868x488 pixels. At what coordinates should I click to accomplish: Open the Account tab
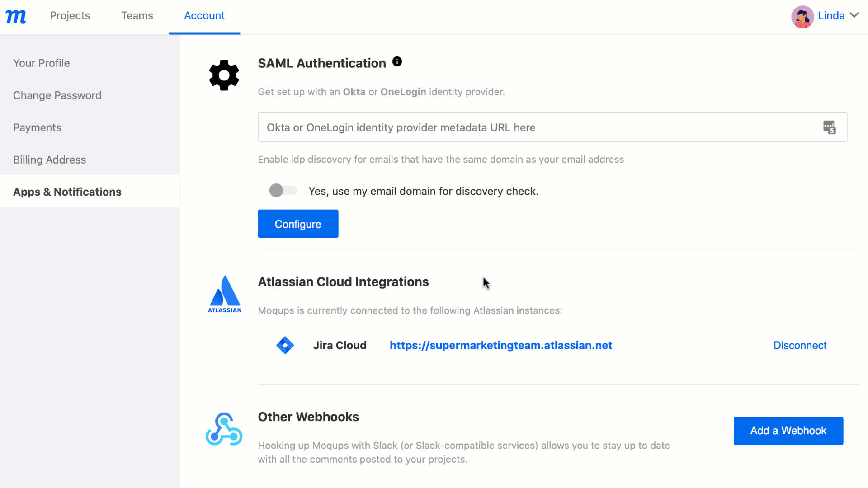click(x=204, y=15)
